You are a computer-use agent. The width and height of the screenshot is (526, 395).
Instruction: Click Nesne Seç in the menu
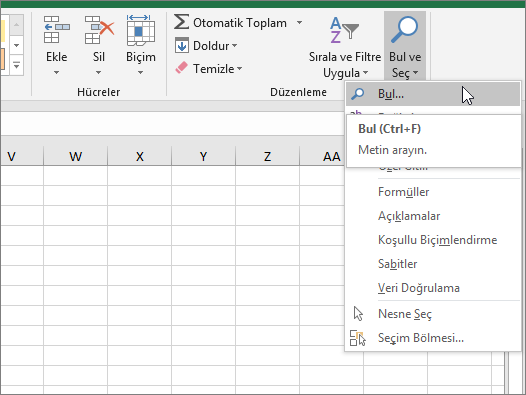[x=405, y=314]
